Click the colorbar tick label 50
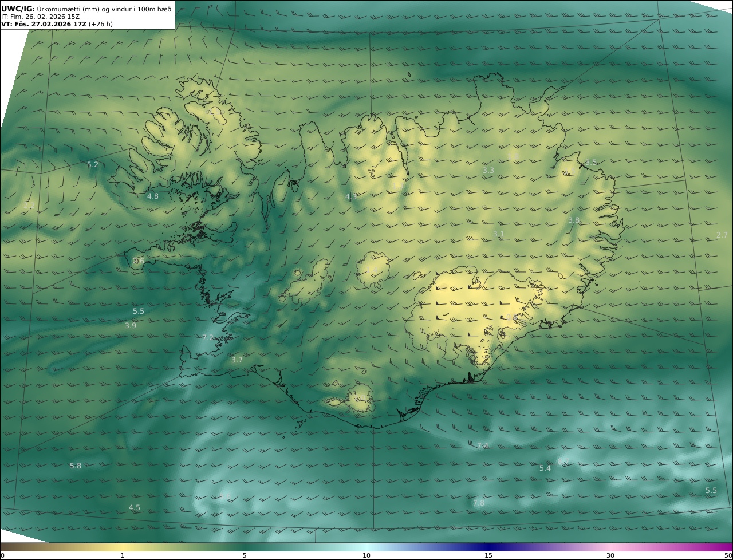733x560 pixels. (x=728, y=555)
